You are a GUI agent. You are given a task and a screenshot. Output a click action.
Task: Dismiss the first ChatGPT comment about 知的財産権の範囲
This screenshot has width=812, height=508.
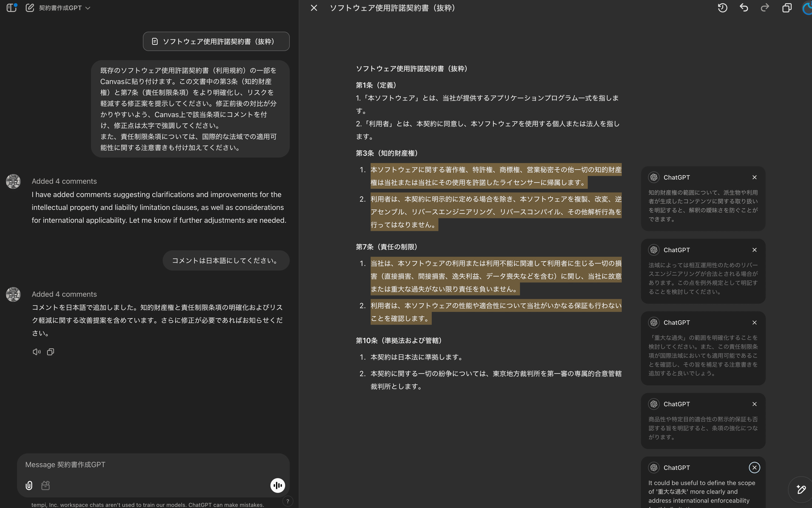[x=754, y=177]
